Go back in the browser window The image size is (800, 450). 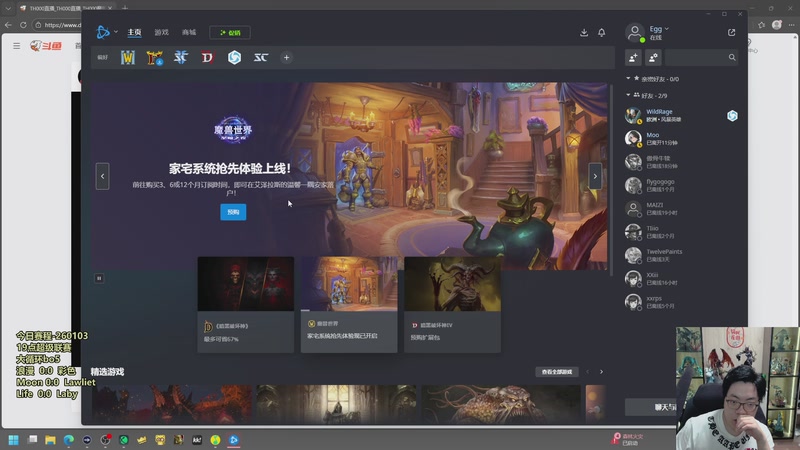8,24
